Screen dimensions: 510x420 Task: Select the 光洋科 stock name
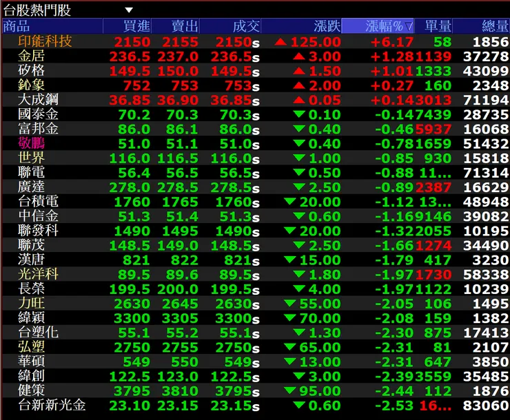coord(38,274)
